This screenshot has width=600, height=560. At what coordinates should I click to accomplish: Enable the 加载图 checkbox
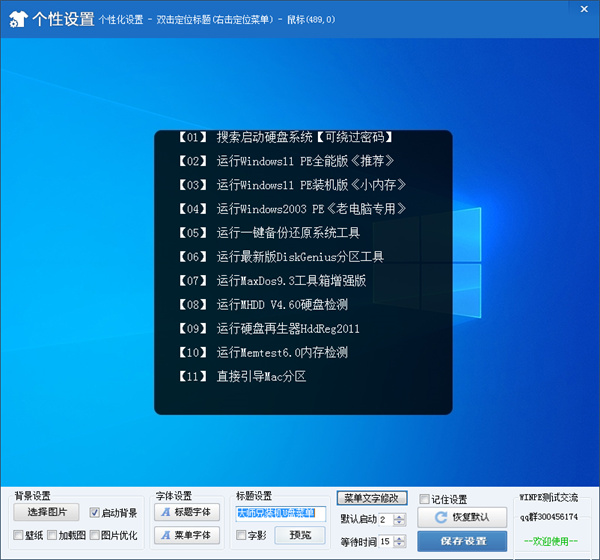[52, 536]
